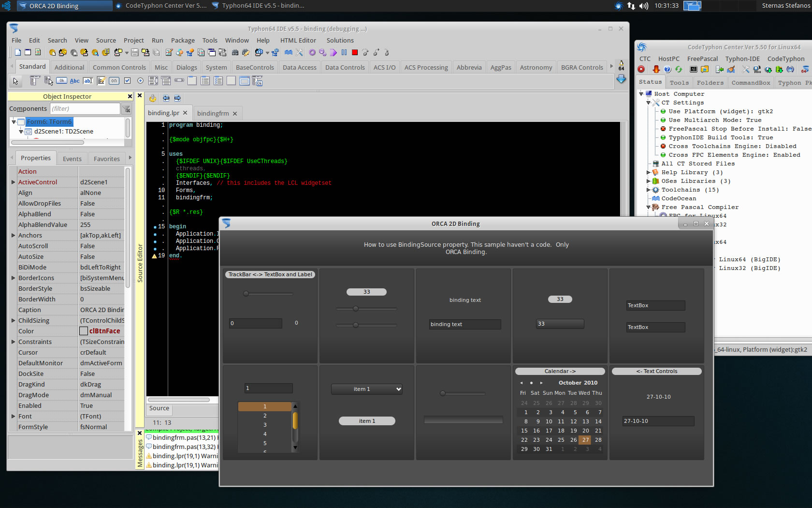The image size is (812, 508).
Task: Pick the TListBox component icon
Action: pos(153,81)
